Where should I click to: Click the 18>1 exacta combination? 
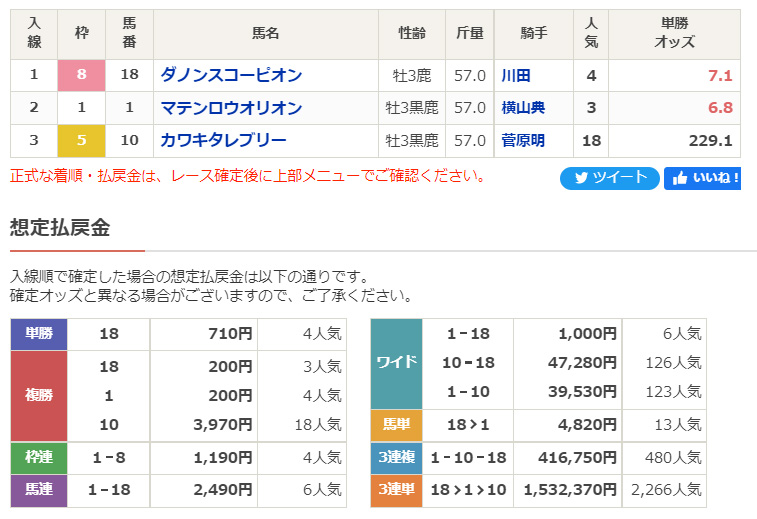(x=468, y=425)
